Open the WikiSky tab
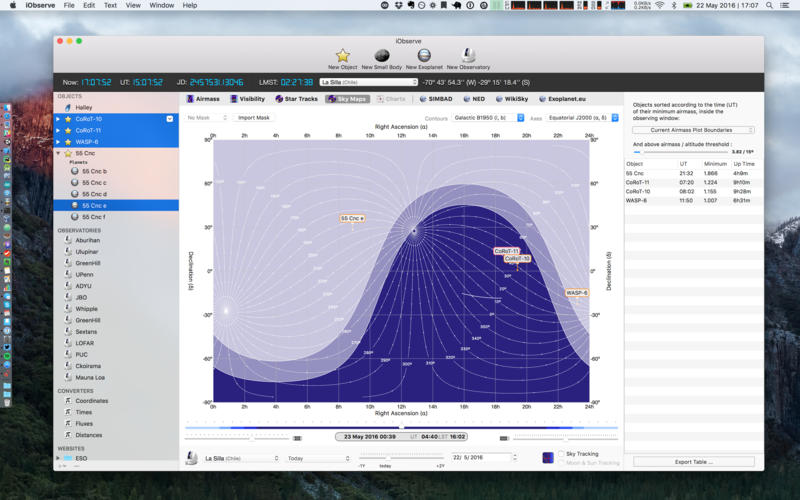Screen dimensions: 800x500 tap(512, 99)
